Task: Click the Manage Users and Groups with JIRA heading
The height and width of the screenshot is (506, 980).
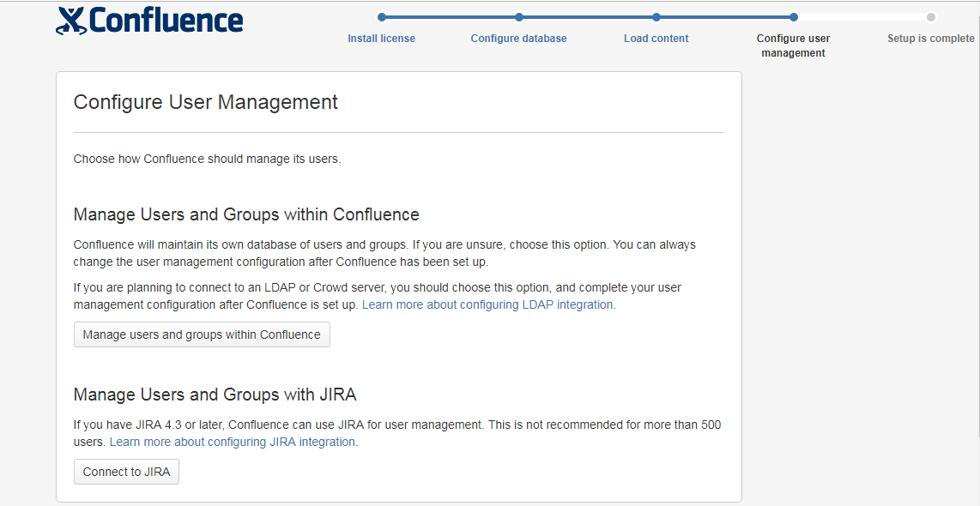Action: coord(215,395)
